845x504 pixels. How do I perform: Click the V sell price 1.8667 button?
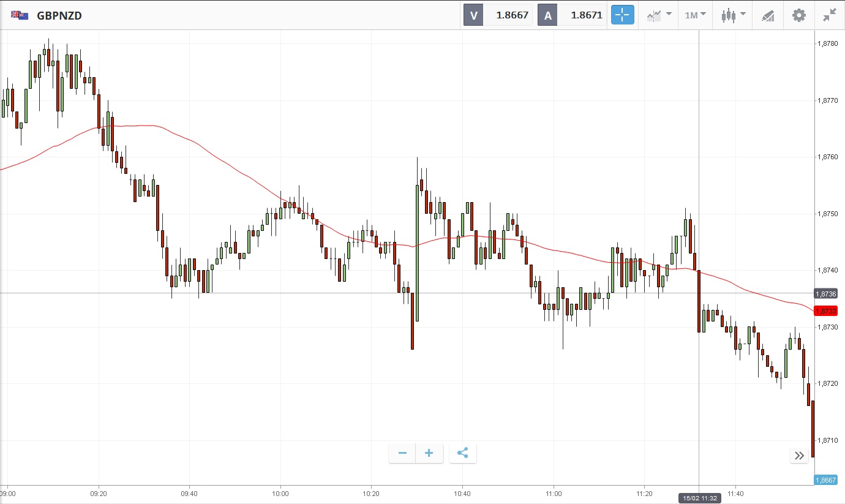[x=498, y=15]
